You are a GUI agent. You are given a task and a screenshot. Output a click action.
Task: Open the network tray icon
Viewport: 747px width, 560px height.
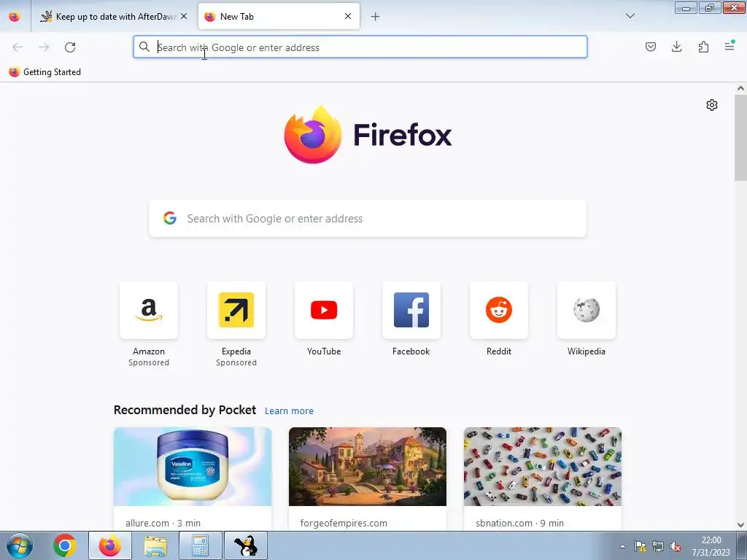tap(657, 546)
